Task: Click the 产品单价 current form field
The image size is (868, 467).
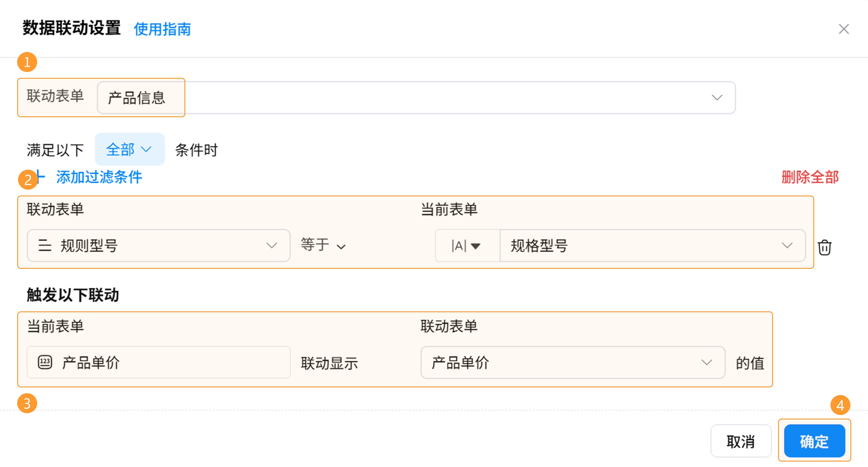Action: [x=158, y=362]
